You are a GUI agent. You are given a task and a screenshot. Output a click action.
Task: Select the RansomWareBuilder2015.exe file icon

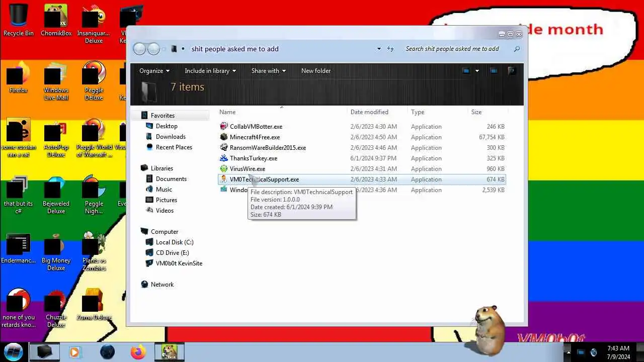point(224,148)
